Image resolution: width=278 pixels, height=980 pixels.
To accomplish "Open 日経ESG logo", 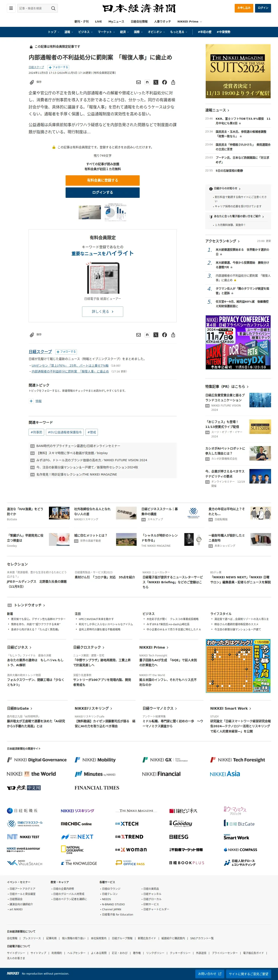I will pos(179,837).
